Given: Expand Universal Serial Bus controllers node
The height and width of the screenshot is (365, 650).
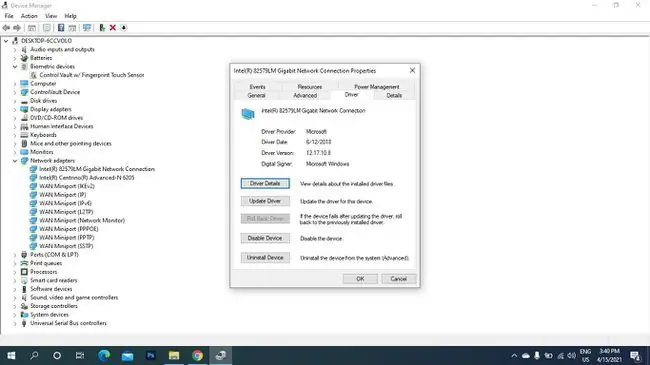Looking at the screenshot, I should [15, 323].
